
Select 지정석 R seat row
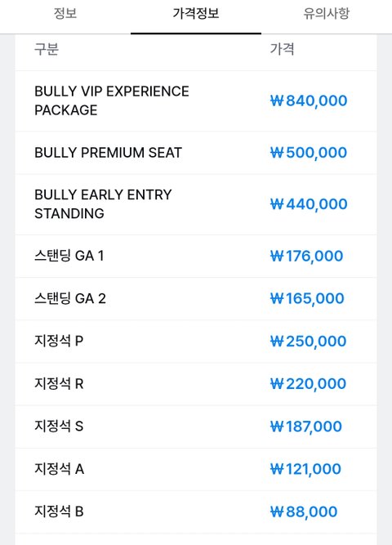(x=196, y=384)
